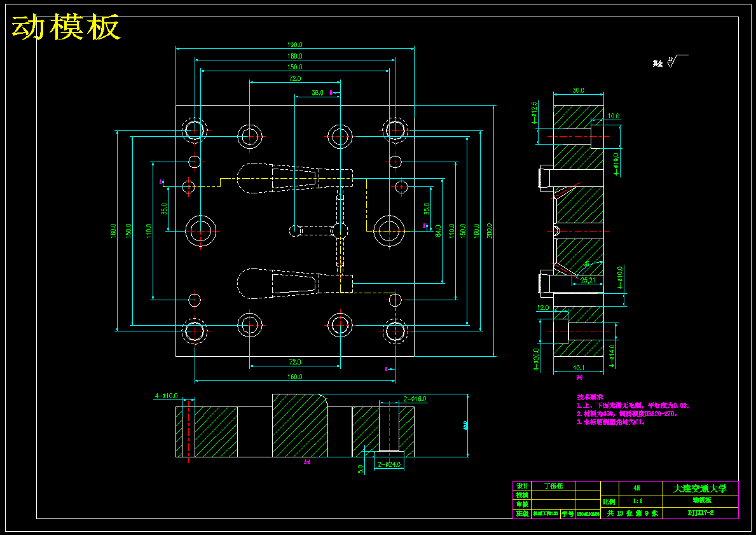Click the 技术要求 heading
The width and height of the screenshot is (756, 535).
coord(589,396)
